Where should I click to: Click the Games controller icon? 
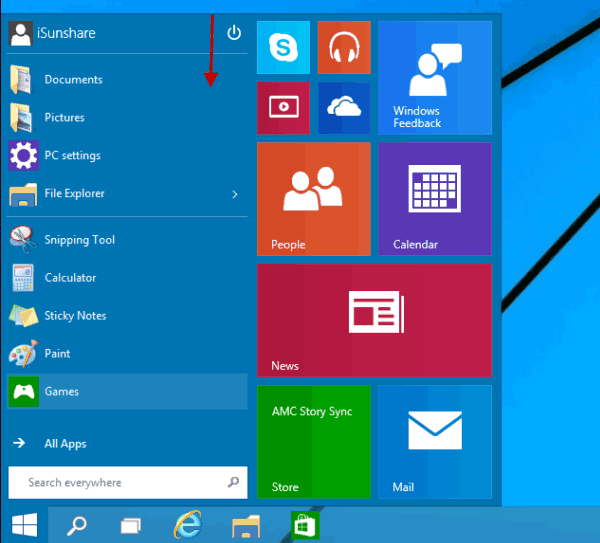(x=23, y=391)
